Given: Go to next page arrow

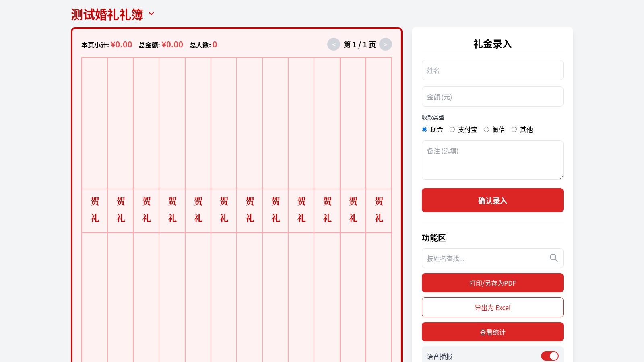Looking at the screenshot, I should [x=386, y=44].
